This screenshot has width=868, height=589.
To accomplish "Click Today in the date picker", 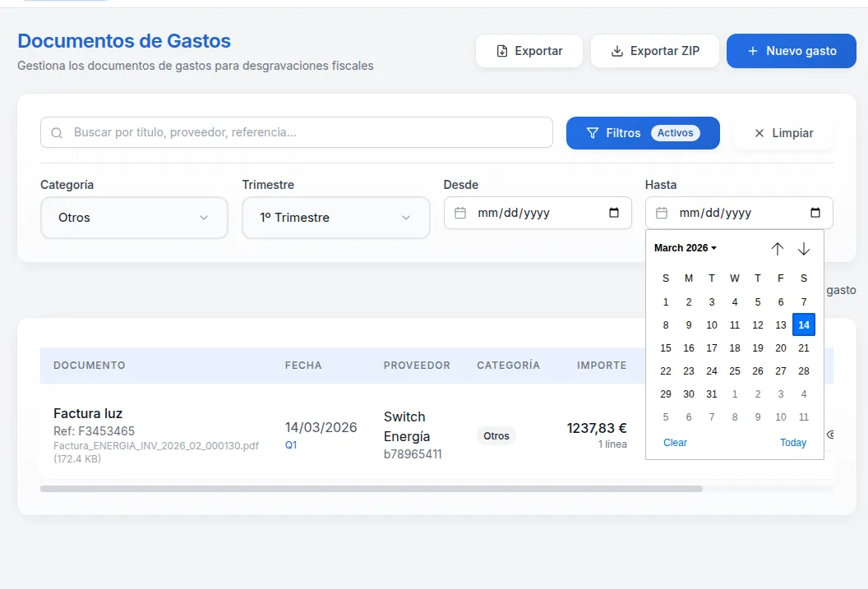I will tap(792, 442).
